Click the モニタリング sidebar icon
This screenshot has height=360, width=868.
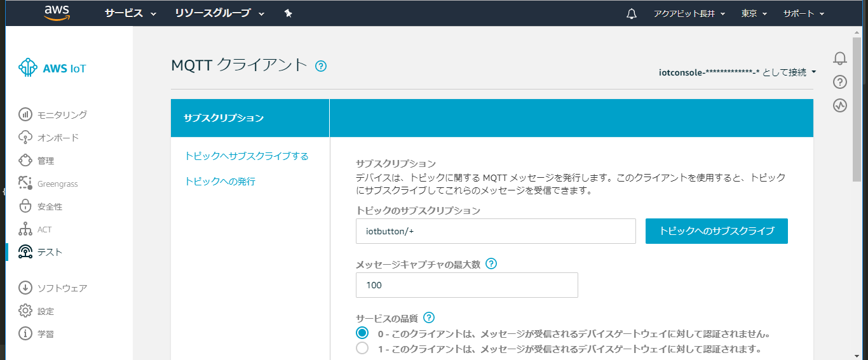click(25, 115)
